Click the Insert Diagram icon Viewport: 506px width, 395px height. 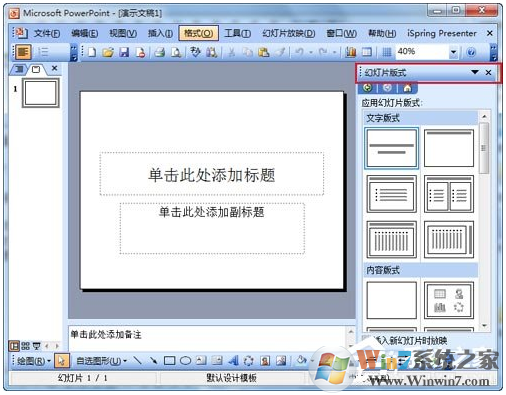tap(249, 361)
